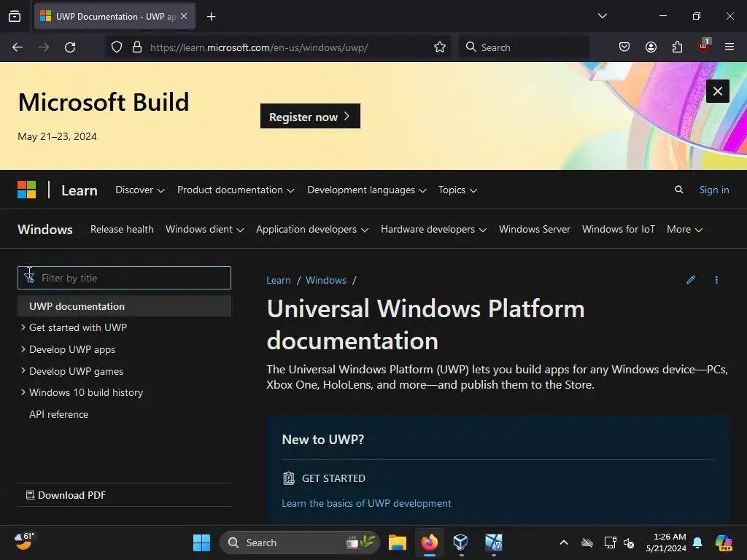Screen dimensions: 747x560
Task: Expand the Topics menu
Action: 457,190
